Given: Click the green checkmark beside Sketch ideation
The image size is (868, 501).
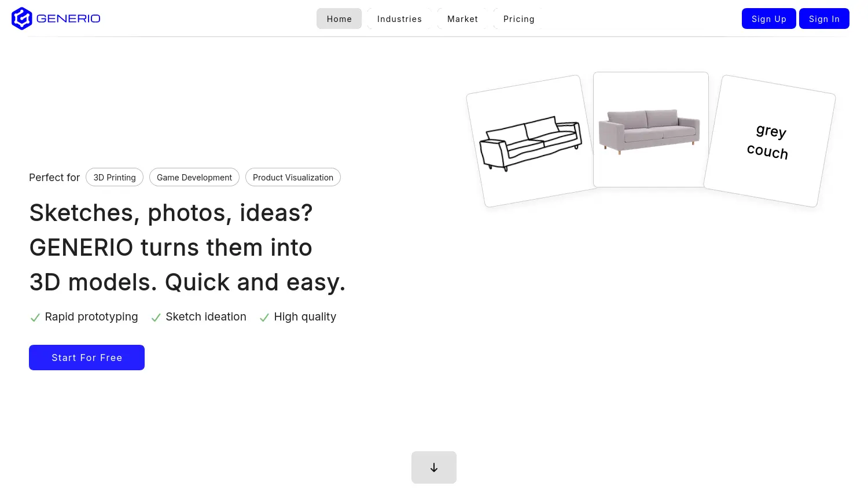Looking at the screenshot, I should [156, 317].
